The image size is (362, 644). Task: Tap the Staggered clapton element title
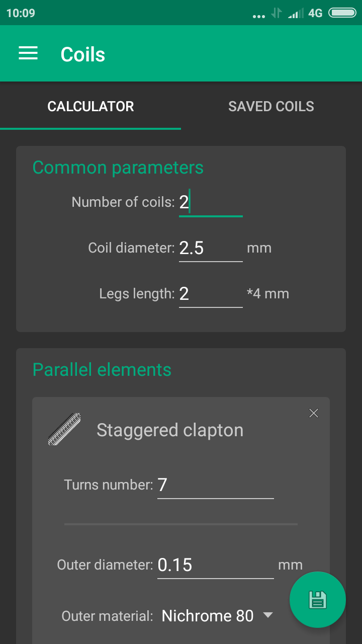(x=170, y=430)
